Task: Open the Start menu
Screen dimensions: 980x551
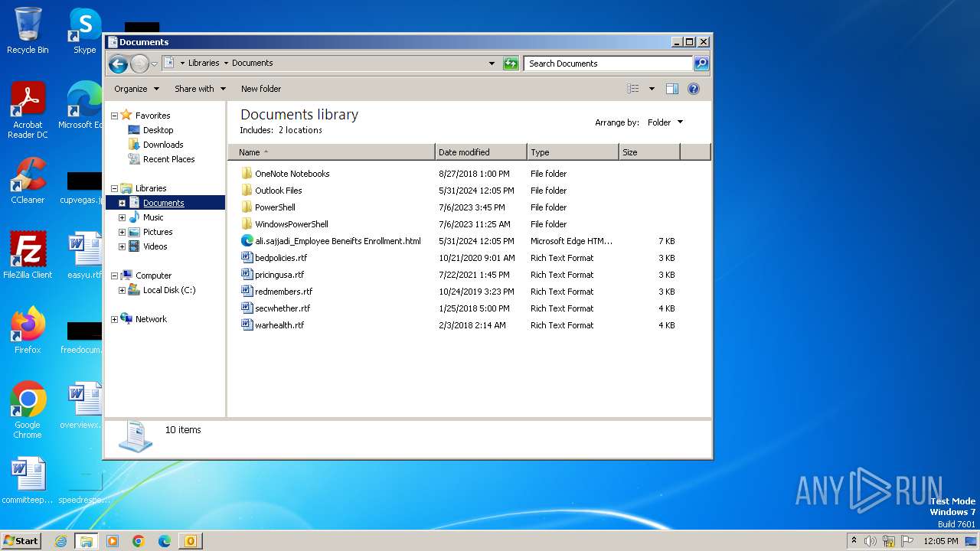Action: click(21, 541)
